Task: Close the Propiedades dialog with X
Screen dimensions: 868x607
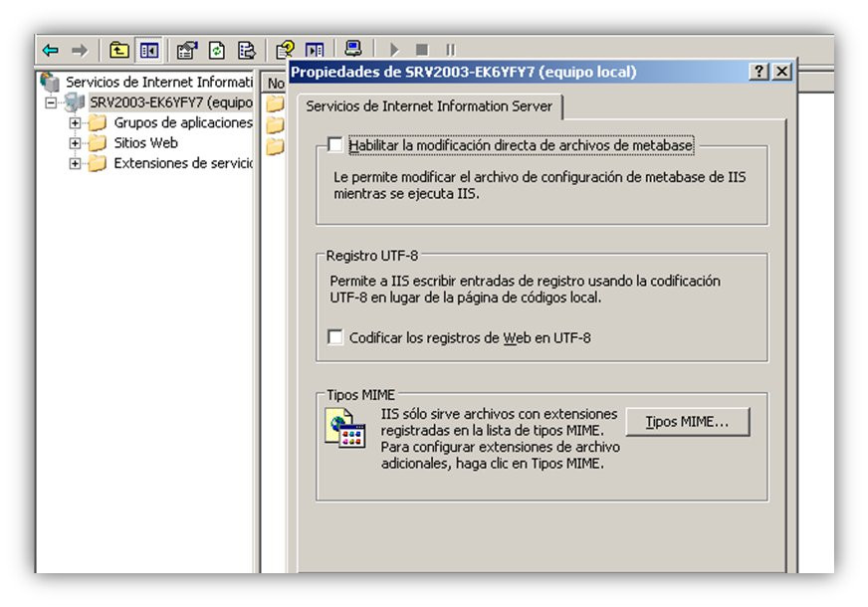Action: [781, 72]
